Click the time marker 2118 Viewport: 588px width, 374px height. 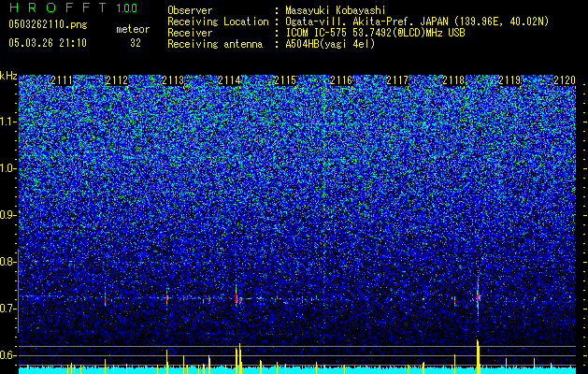(453, 80)
